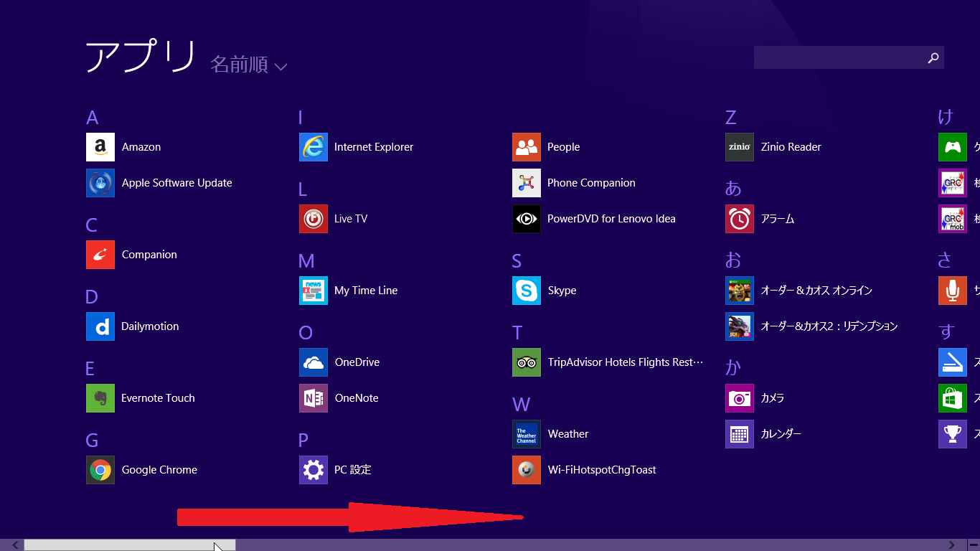
Task: Open the purple trophy app icon
Action: [953, 434]
